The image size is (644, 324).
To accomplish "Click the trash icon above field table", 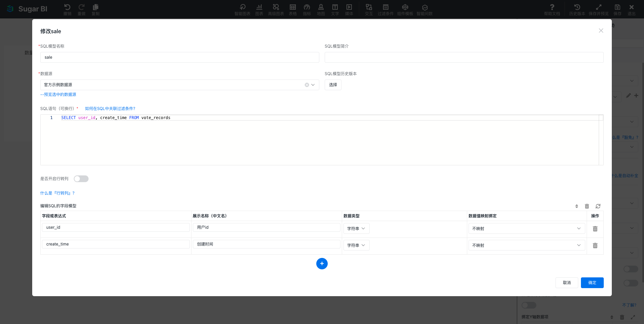I will coord(587,206).
